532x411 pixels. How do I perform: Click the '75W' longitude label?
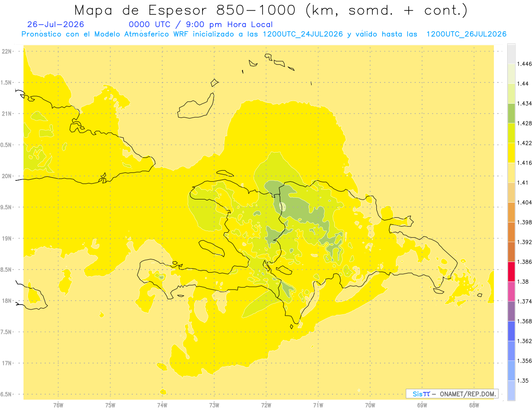point(110,405)
